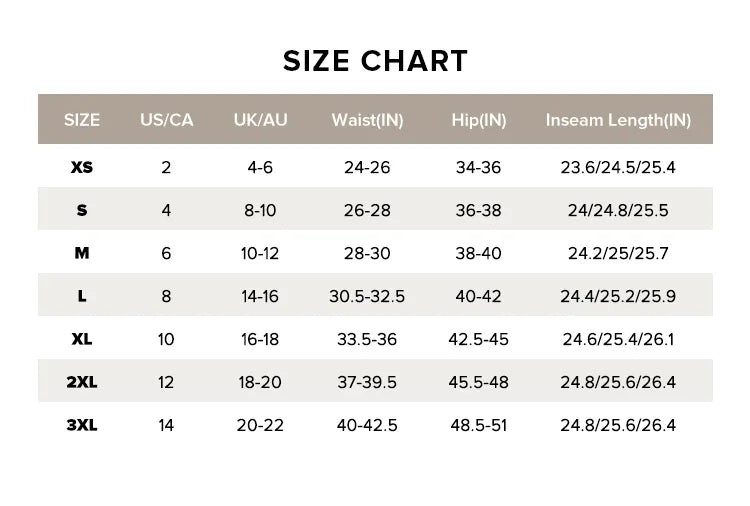Click the Hip(IN) column header
The width and height of the screenshot is (750, 506).
pos(479,120)
